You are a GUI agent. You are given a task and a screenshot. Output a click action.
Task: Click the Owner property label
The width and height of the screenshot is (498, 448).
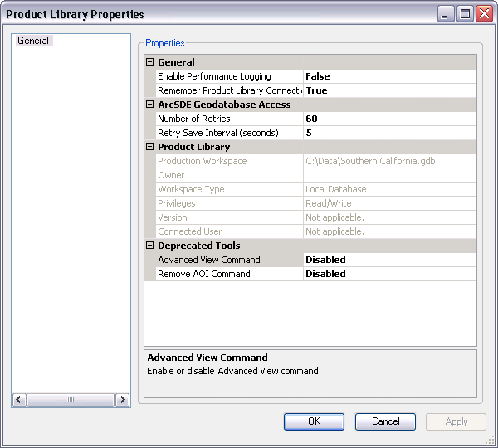(171, 175)
